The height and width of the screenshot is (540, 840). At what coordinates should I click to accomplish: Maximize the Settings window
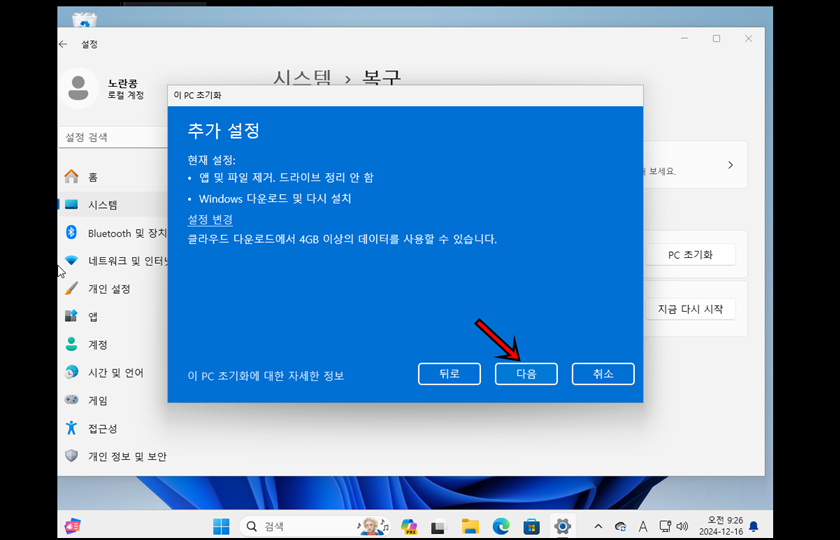(716, 39)
